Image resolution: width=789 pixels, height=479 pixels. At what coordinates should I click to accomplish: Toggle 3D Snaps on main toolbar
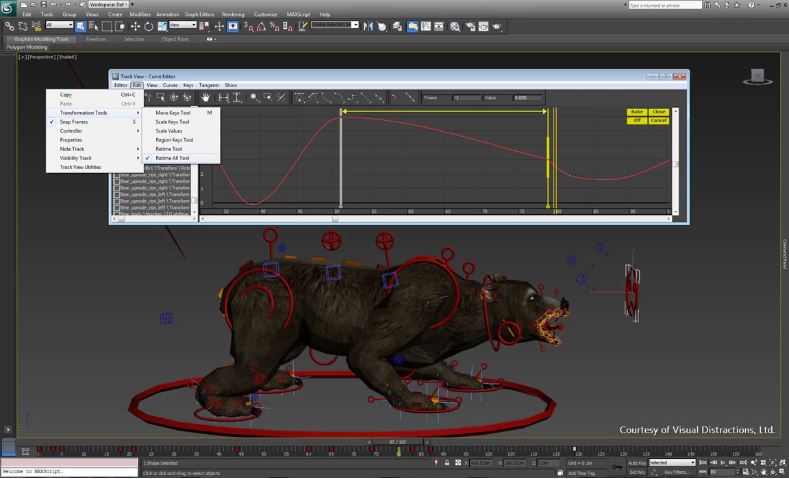point(248,26)
